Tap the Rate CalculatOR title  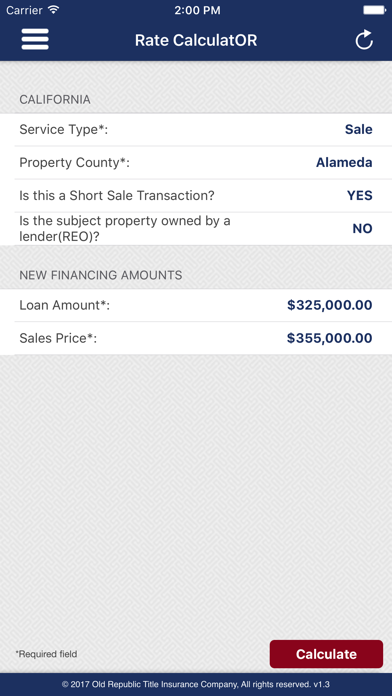pos(196,40)
